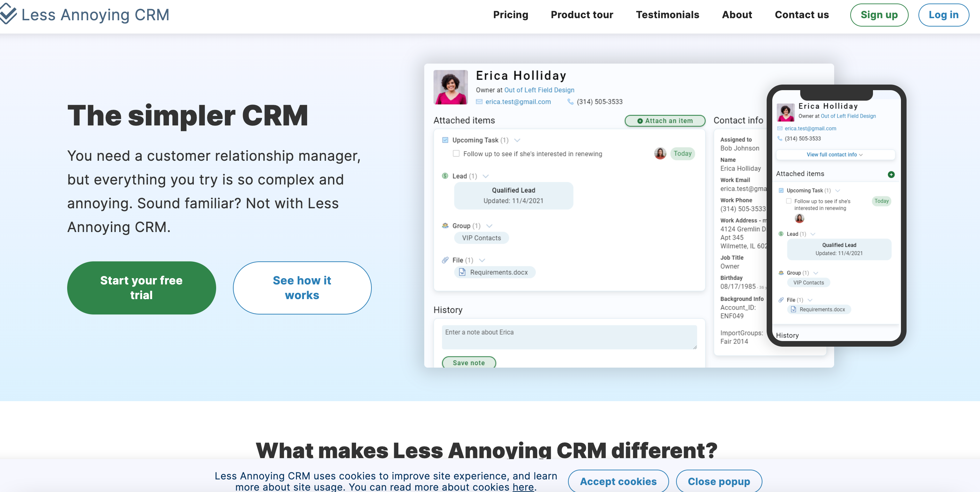Open Out of Left Field Design link on mobile
The image size is (980, 492).
[848, 116]
